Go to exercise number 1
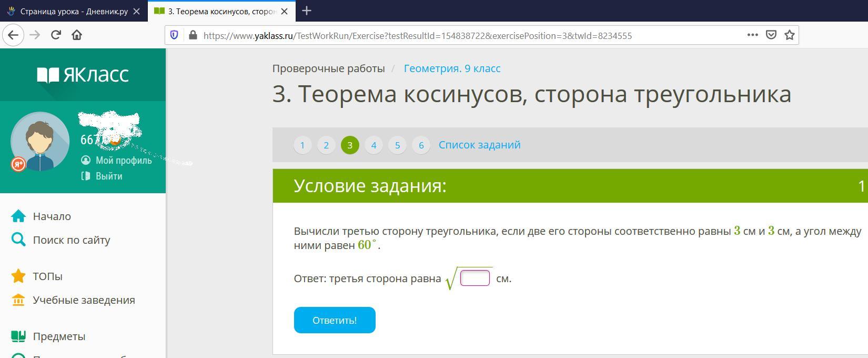The image size is (868, 358). pos(302,145)
